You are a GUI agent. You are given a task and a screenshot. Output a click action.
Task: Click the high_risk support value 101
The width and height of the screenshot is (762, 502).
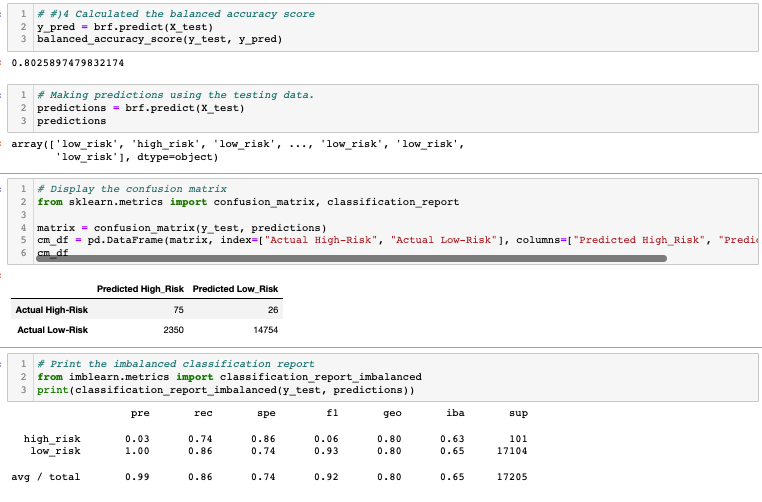click(518, 439)
